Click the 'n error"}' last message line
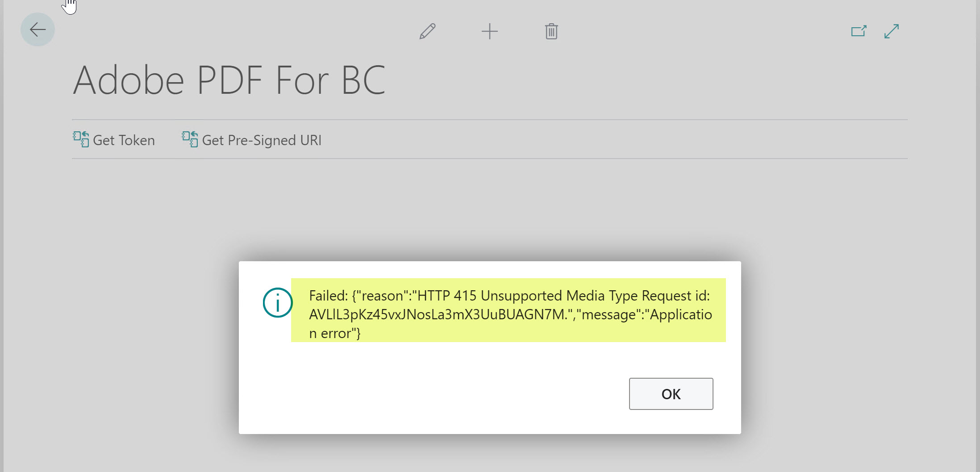This screenshot has width=980, height=472. click(x=334, y=333)
